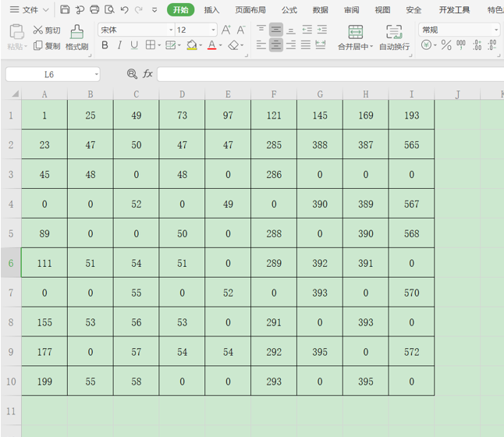Select top vertical alignment icon
Screen dimensions: 504x437
(x=261, y=30)
